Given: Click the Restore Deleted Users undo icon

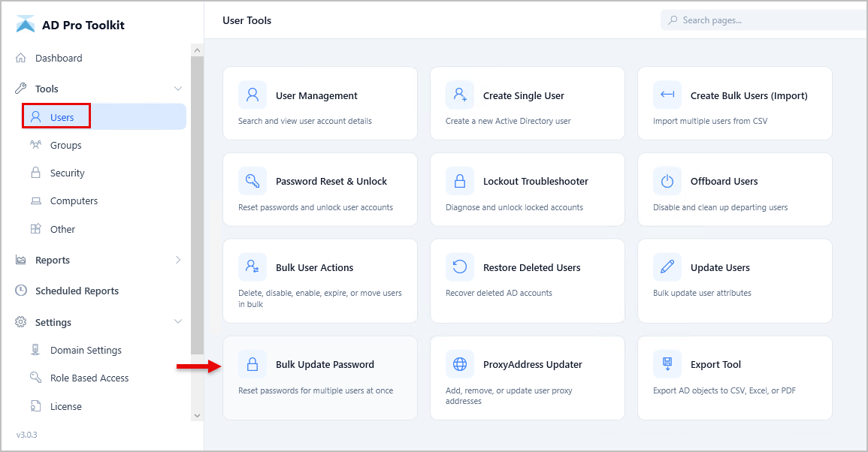Looking at the screenshot, I should coord(459,267).
